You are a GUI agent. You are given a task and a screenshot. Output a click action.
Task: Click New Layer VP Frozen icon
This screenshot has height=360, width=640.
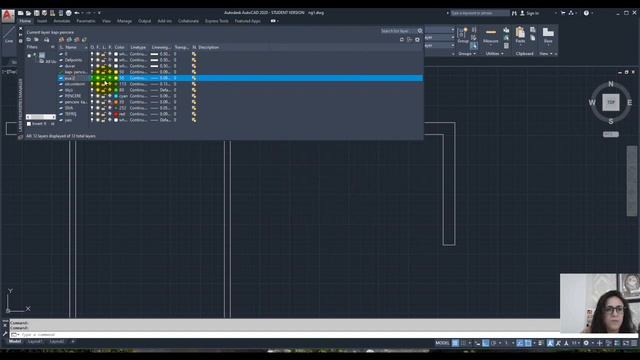[x=69, y=40]
